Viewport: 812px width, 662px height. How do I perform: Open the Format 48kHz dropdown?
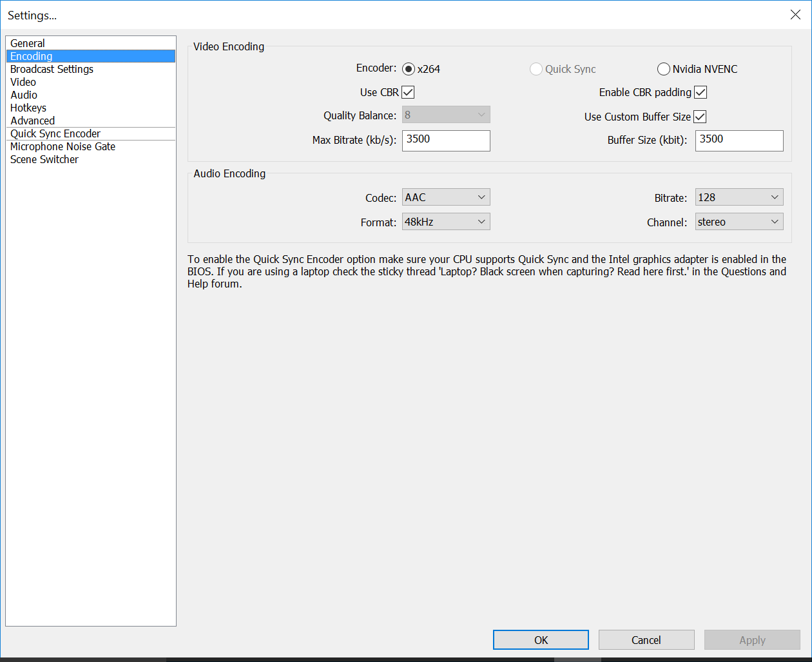click(x=446, y=222)
